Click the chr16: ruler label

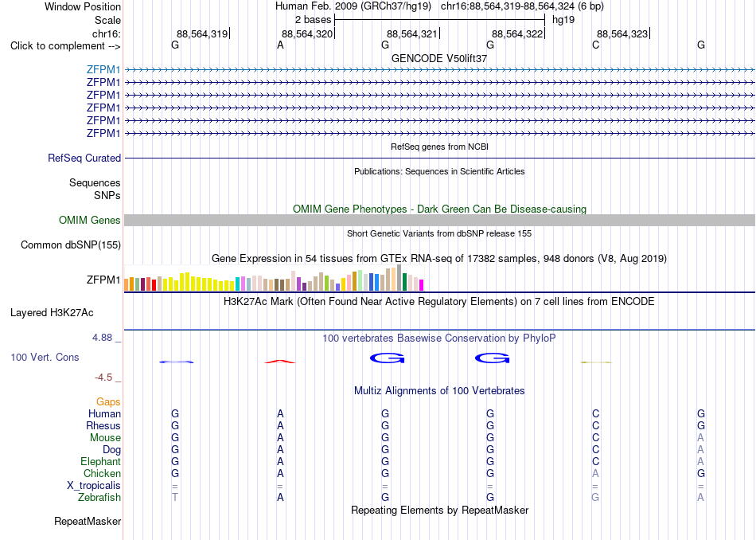pos(107,33)
